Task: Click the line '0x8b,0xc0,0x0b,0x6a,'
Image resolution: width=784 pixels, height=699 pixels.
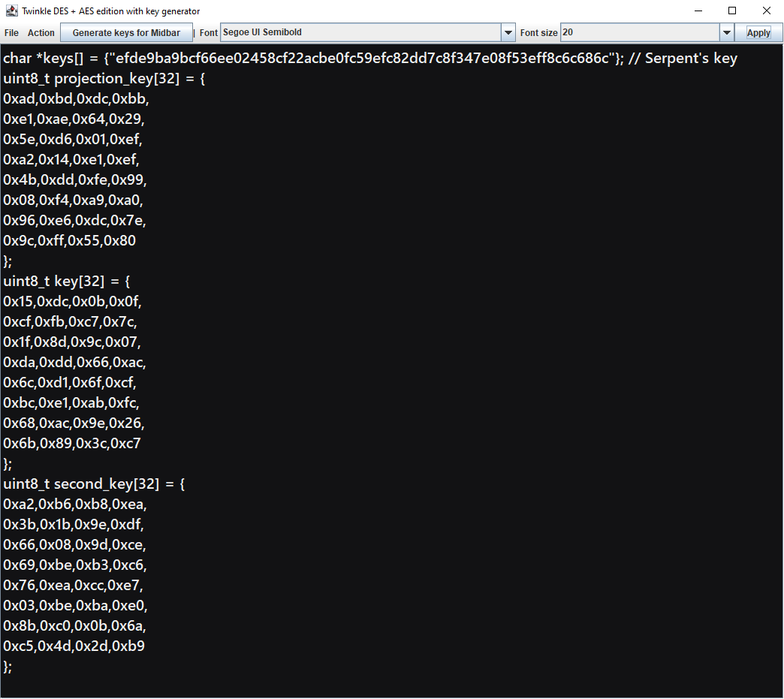Action: tap(74, 626)
